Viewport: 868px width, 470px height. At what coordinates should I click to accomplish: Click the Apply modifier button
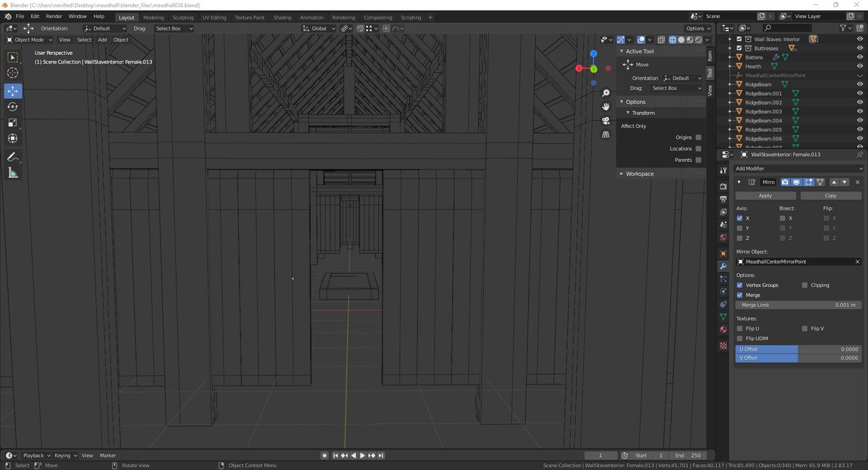point(765,195)
